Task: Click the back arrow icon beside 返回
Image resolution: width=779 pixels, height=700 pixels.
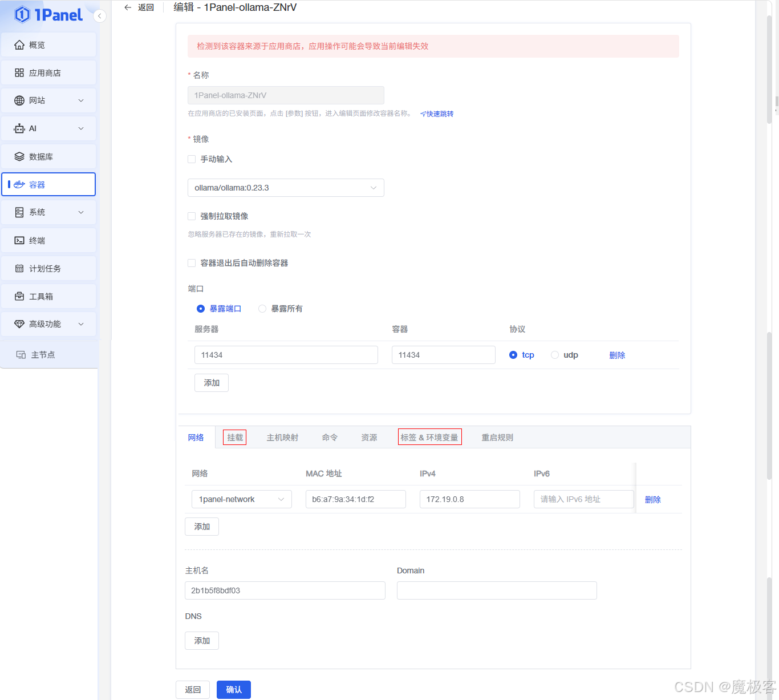Action: click(128, 7)
